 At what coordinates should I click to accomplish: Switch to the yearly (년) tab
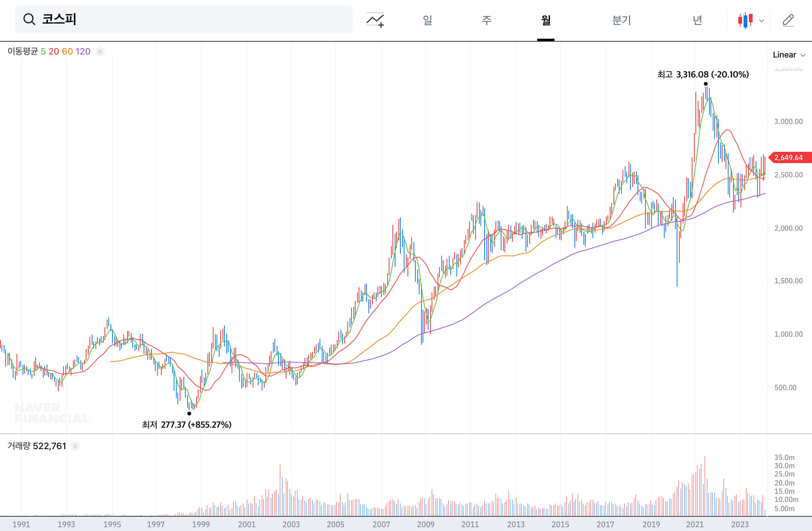[x=697, y=20]
